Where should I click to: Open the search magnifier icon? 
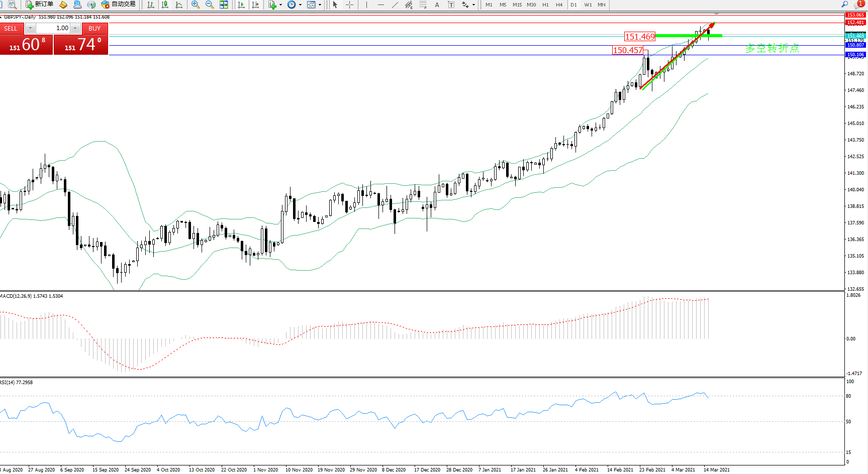pyautogui.click(x=844, y=5)
